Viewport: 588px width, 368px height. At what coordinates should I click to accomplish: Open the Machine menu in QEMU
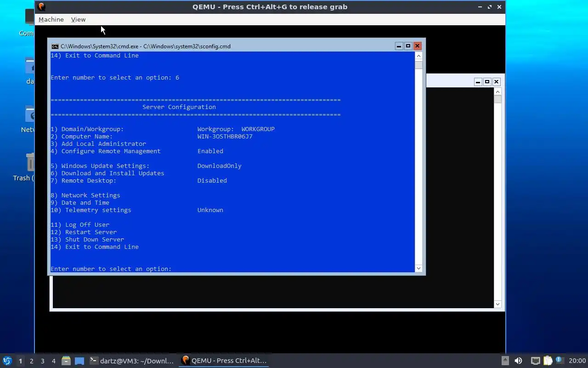(51, 19)
